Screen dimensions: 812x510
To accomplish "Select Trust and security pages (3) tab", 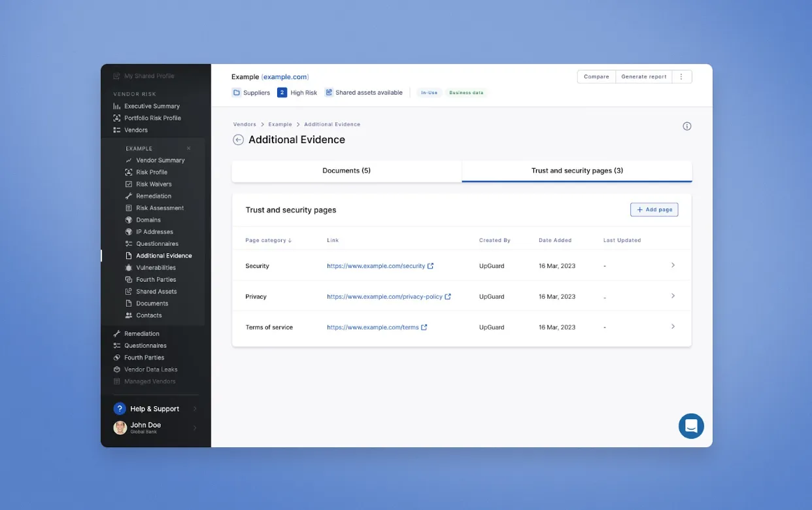I will click(x=577, y=171).
